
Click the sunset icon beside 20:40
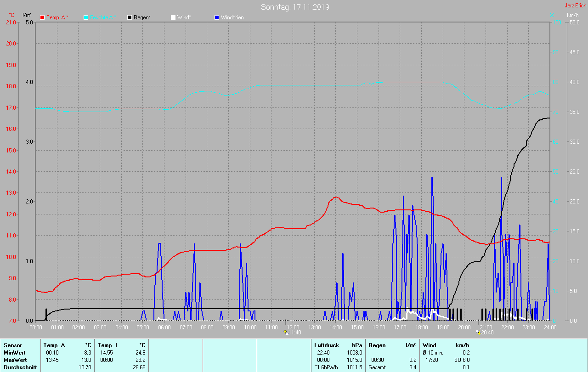[479, 332]
